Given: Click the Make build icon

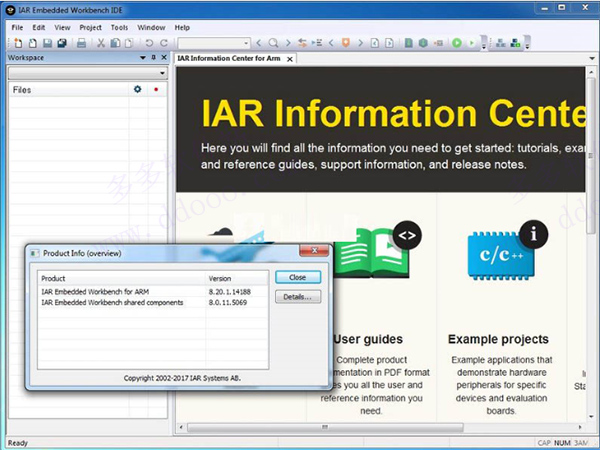Looking at the screenshot, I should pos(423,43).
